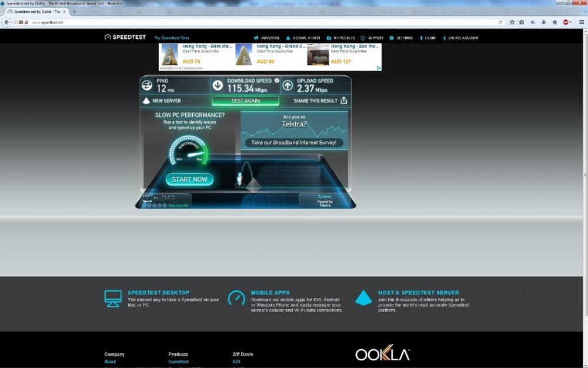Click the Mobile Apps gauge icon
588x368 pixels.
(236, 298)
